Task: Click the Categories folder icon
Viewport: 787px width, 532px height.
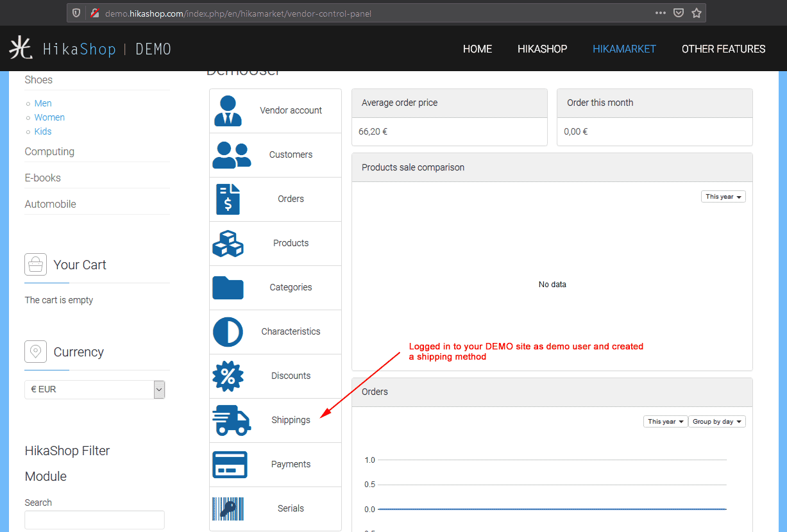Action: coord(228,288)
